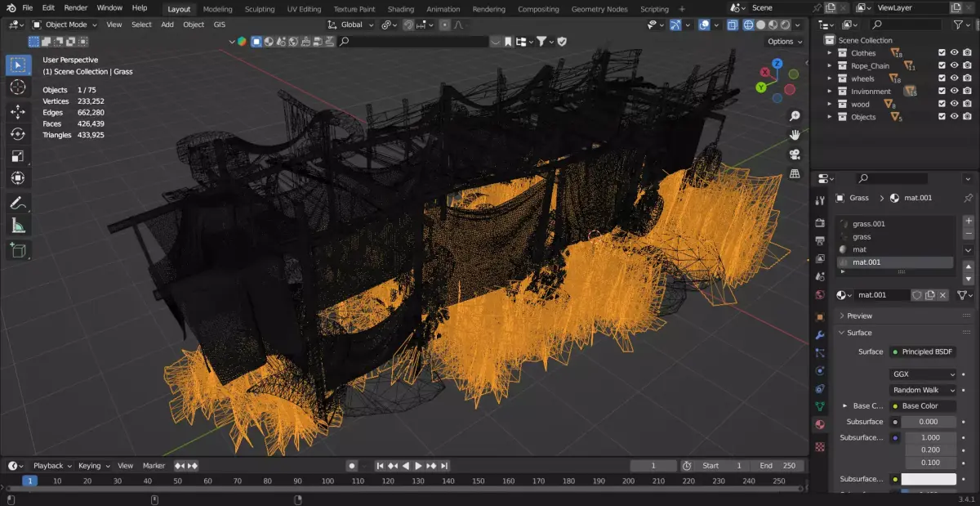The image size is (980, 506).
Task: Select the Transform tool
Action: pos(18,178)
